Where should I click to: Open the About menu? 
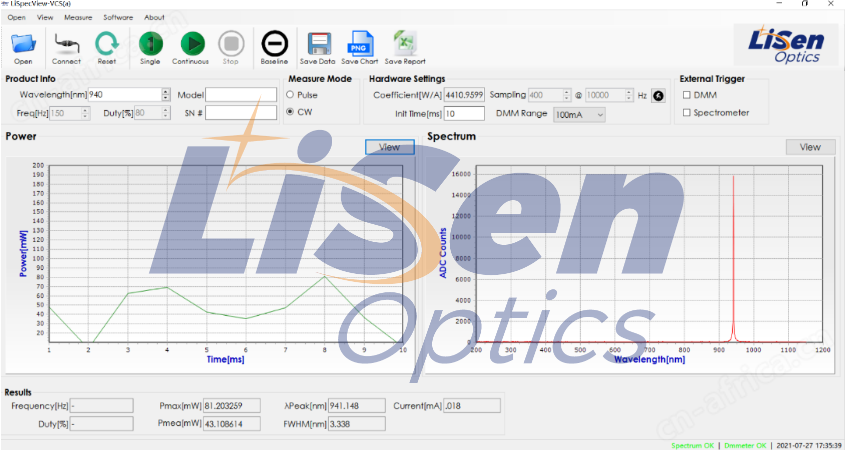tap(155, 18)
